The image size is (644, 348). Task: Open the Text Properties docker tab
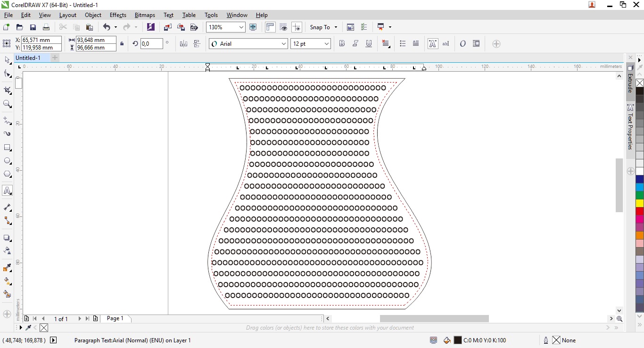630,127
